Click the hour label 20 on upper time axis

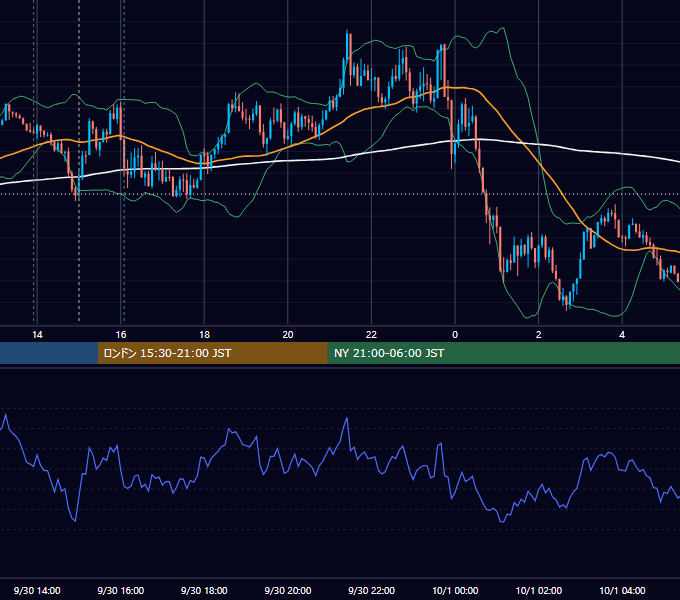point(288,335)
